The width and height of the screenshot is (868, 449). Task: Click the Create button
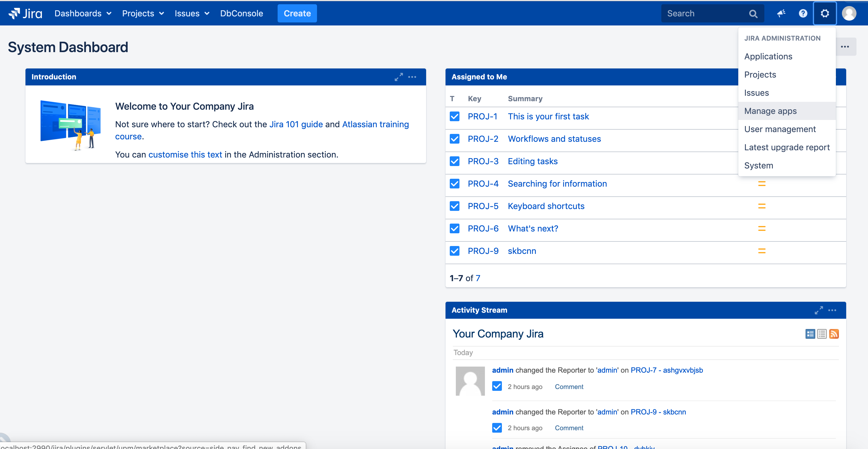[297, 13]
